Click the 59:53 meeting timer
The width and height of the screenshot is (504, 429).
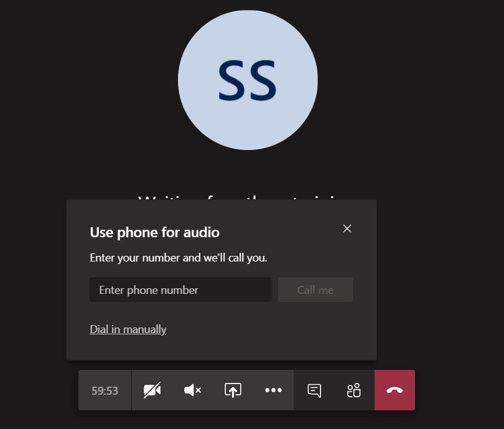pyautogui.click(x=105, y=391)
